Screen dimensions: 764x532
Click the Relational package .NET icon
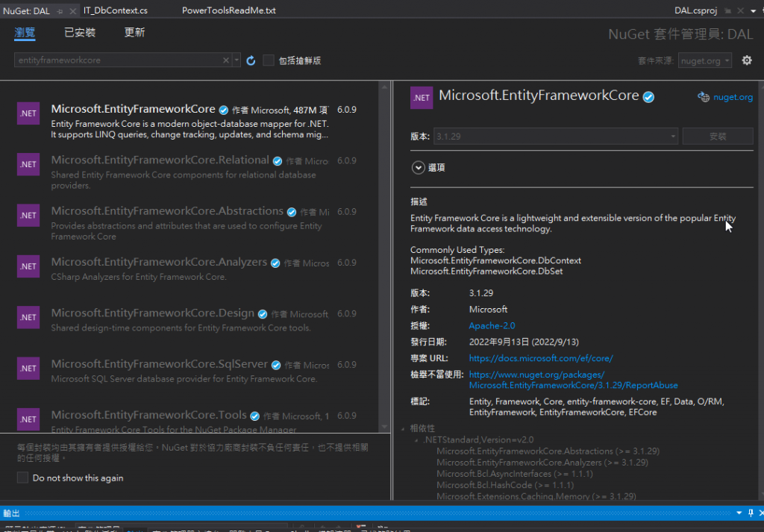pos(28,164)
